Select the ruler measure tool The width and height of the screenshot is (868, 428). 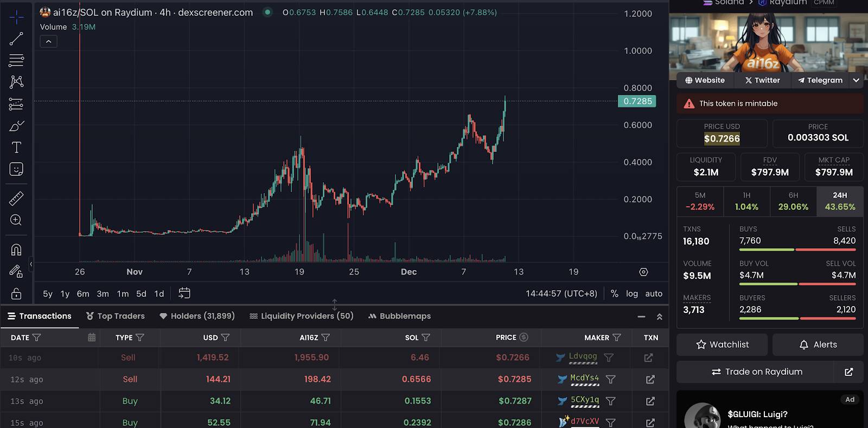pos(16,199)
